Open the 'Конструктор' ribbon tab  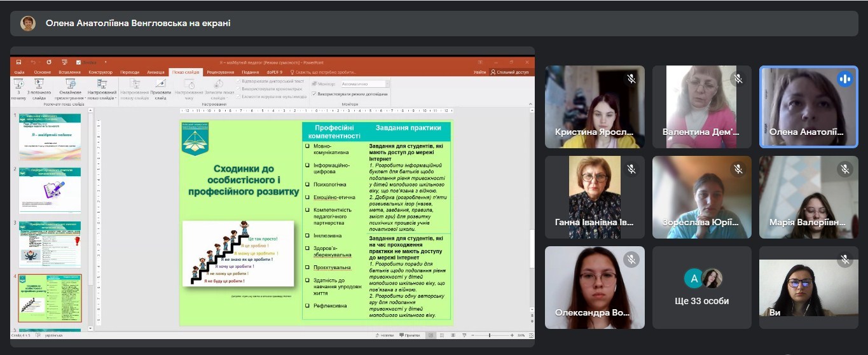tap(100, 73)
